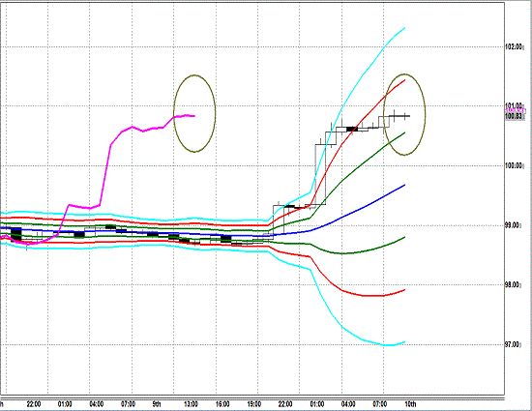
Task: Click the 9th date label on time axis
Action: point(157,404)
